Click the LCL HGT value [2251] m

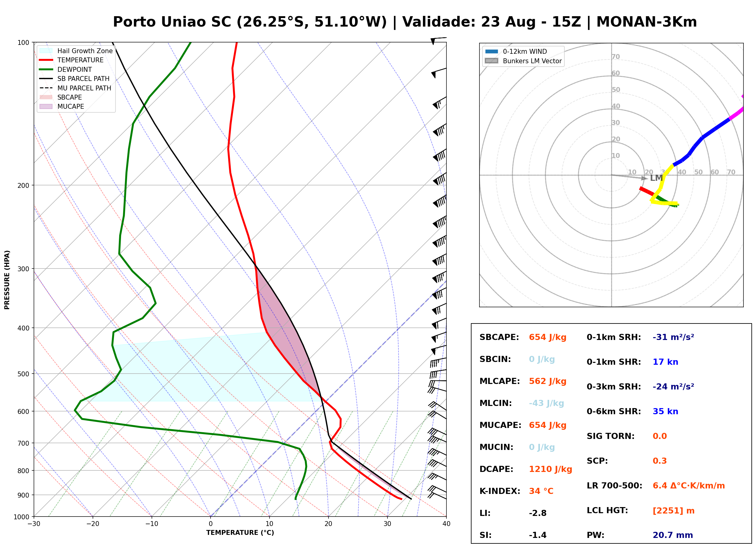(x=674, y=511)
